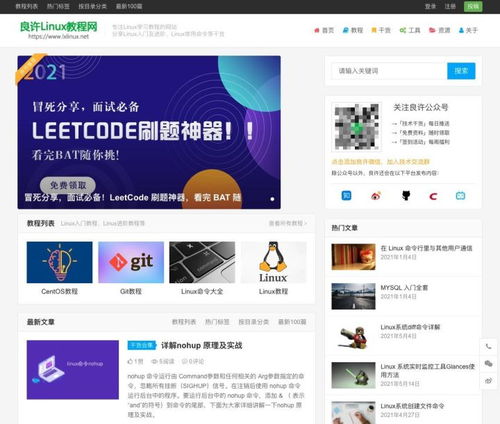Click the CentOS教程 caption text

59,291
